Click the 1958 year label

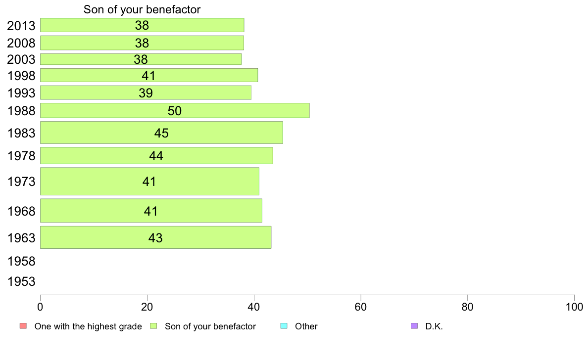click(x=21, y=261)
